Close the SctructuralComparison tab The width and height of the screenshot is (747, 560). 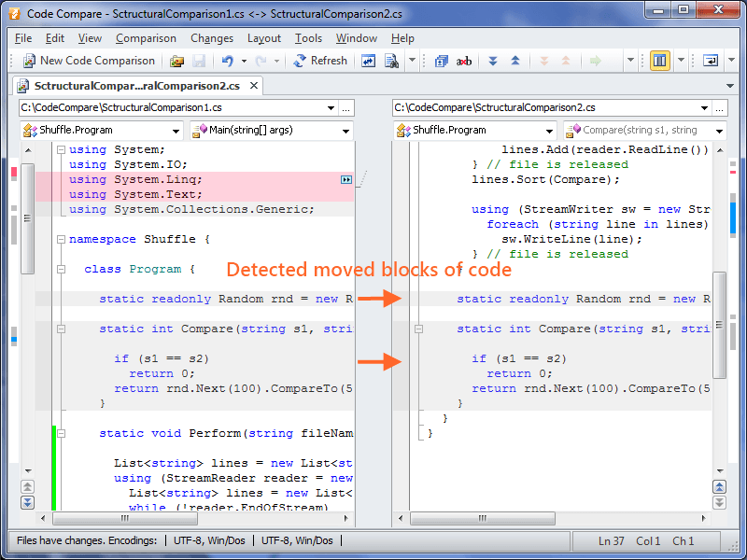[x=252, y=83]
